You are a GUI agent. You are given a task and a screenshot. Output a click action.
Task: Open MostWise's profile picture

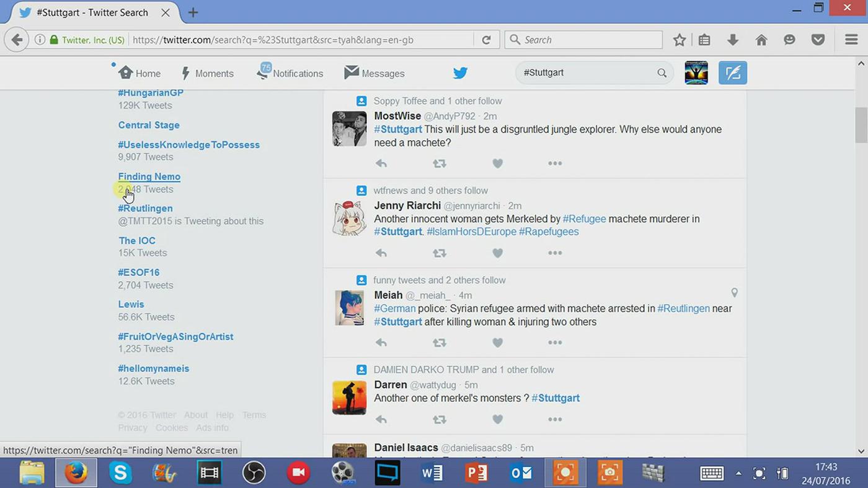pyautogui.click(x=350, y=128)
